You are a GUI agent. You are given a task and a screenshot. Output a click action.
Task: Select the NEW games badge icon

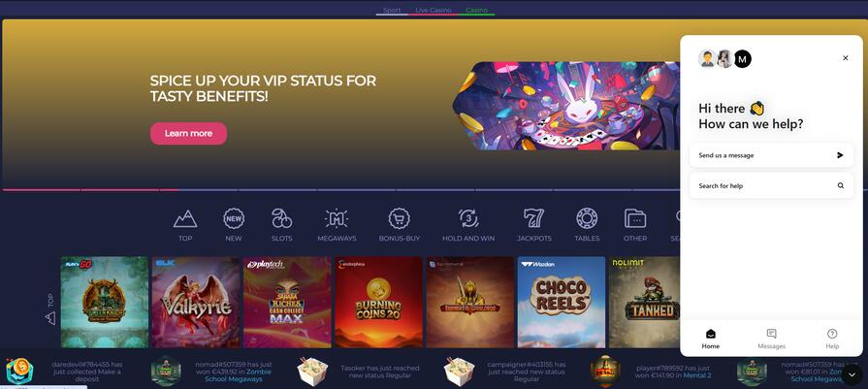coord(234,218)
